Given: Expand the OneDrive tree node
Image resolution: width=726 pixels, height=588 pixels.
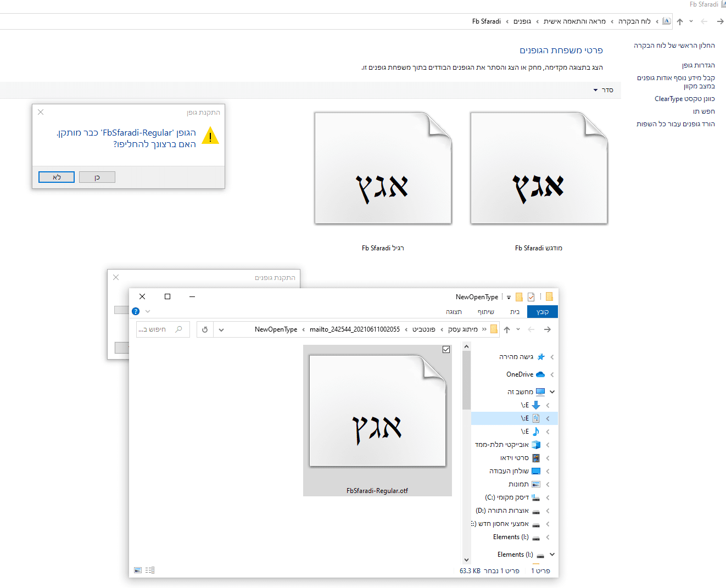Looking at the screenshot, I should 552,374.
